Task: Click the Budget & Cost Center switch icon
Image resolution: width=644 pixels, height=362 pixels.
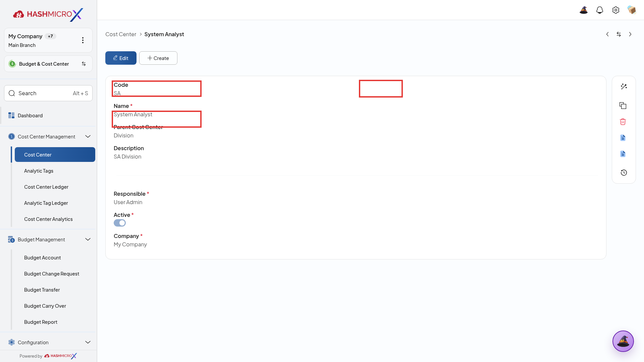Action: pos(84,64)
